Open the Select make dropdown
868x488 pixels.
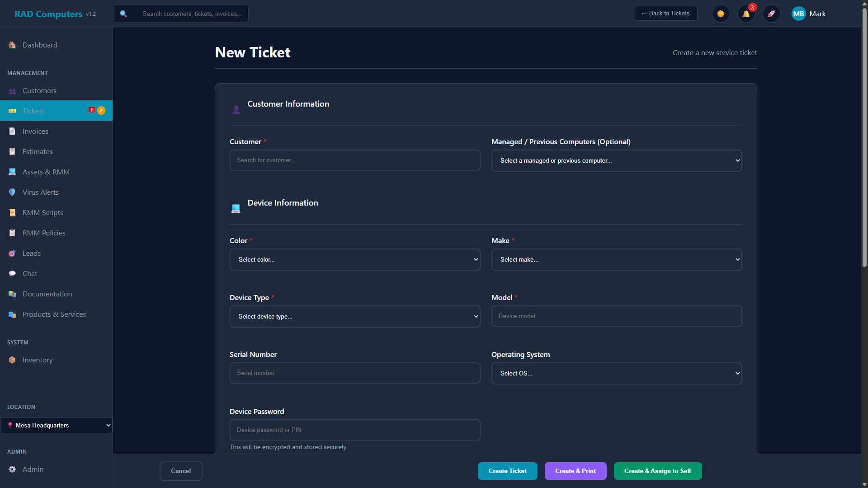click(616, 259)
